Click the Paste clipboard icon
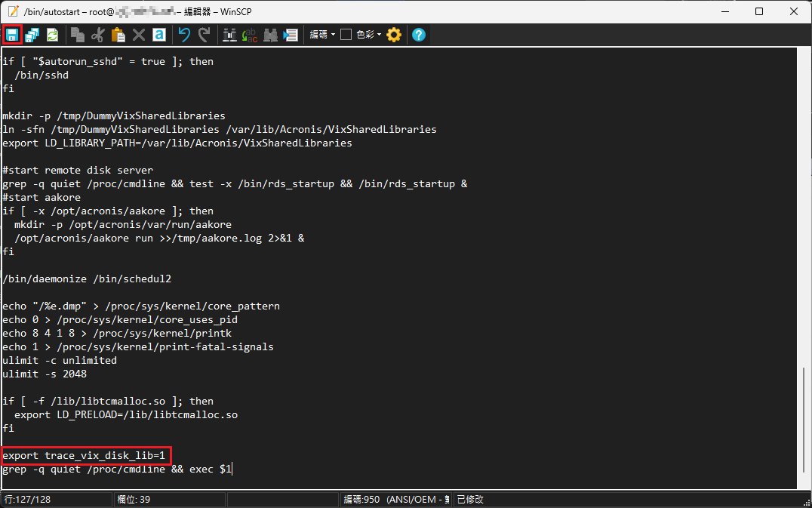This screenshot has width=812, height=508. pyautogui.click(x=118, y=35)
